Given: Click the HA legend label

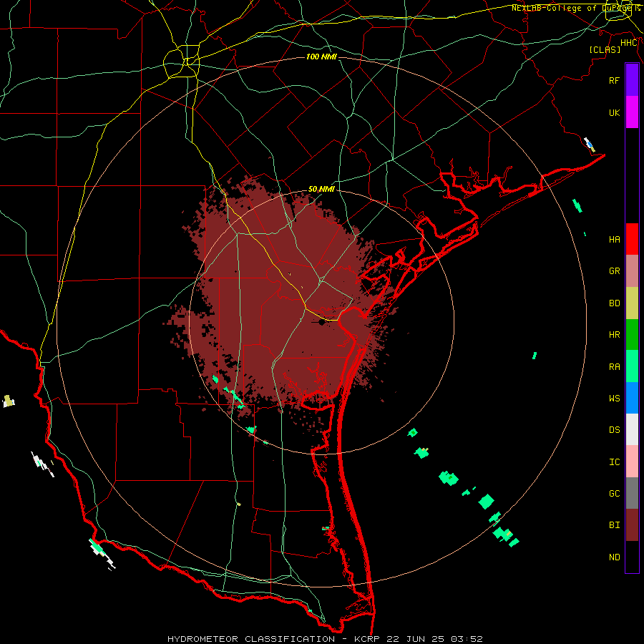Looking at the screenshot, I should point(615,240).
